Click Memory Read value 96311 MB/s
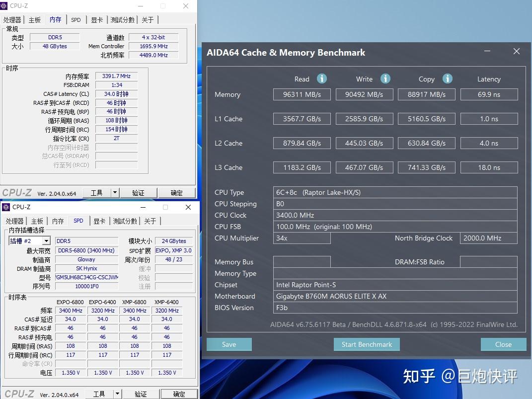 [302, 94]
